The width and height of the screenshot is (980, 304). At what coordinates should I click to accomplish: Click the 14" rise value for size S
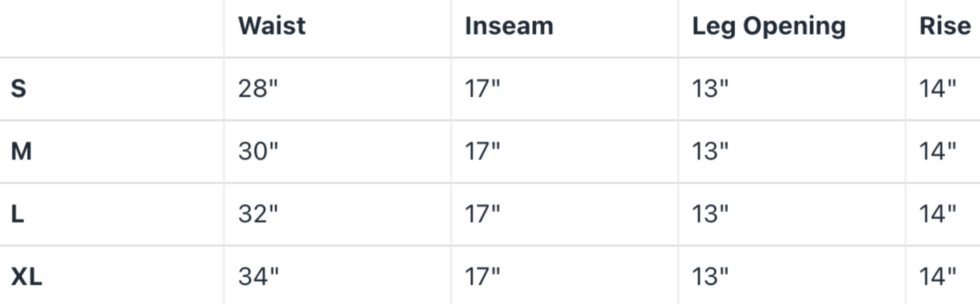[937, 88]
